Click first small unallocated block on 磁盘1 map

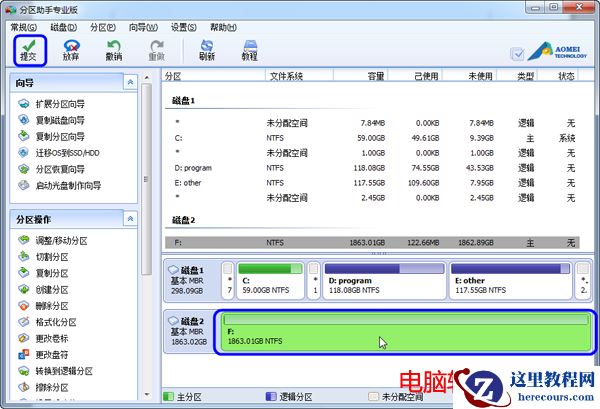pyautogui.click(x=228, y=280)
